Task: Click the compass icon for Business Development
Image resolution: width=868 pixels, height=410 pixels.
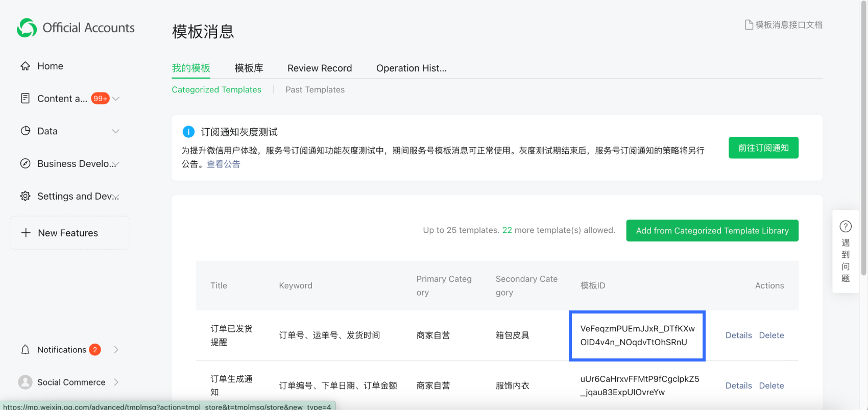Action: click(x=25, y=163)
